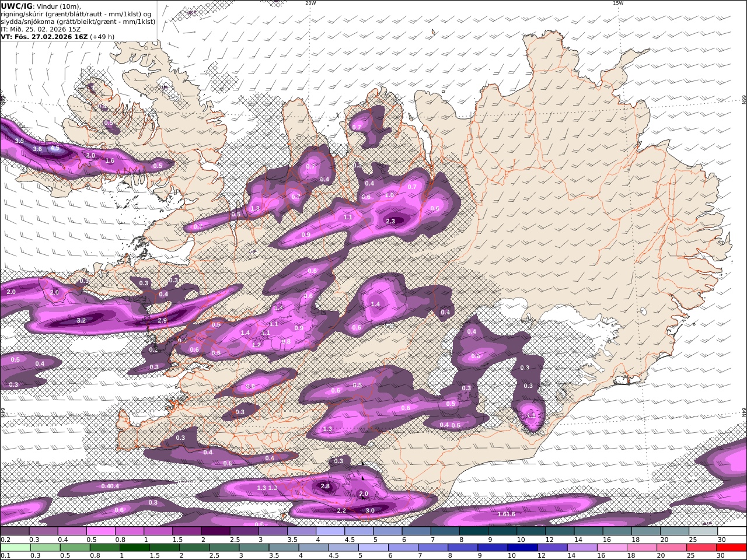Click the overlapping '1.61.6' value label
Screen dimensions: 747x560
[x=507, y=514]
